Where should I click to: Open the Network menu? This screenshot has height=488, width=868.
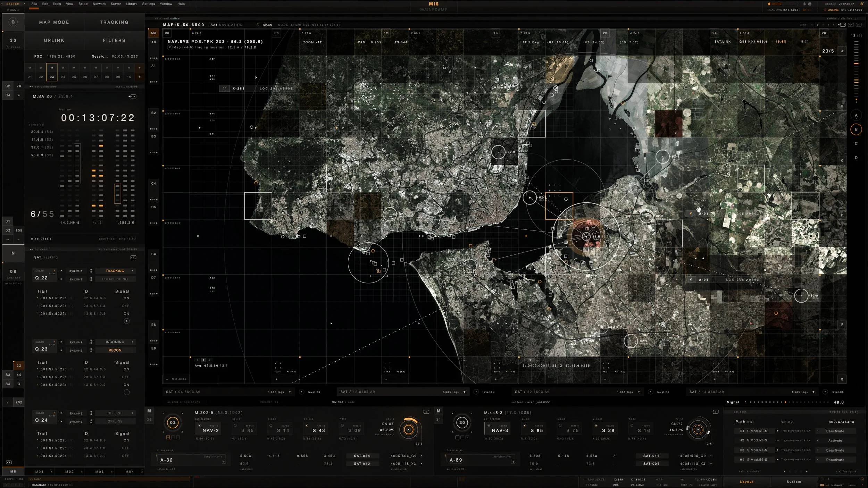pyautogui.click(x=99, y=4)
